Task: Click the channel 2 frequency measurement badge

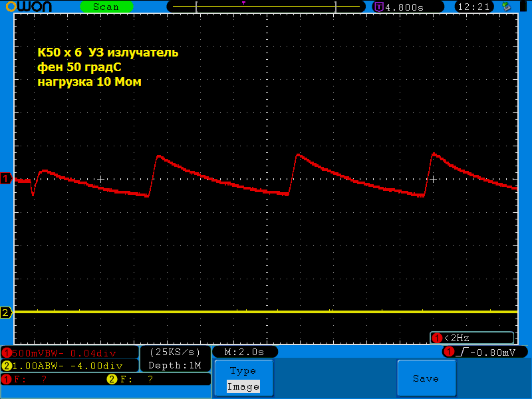Action: click(x=112, y=379)
